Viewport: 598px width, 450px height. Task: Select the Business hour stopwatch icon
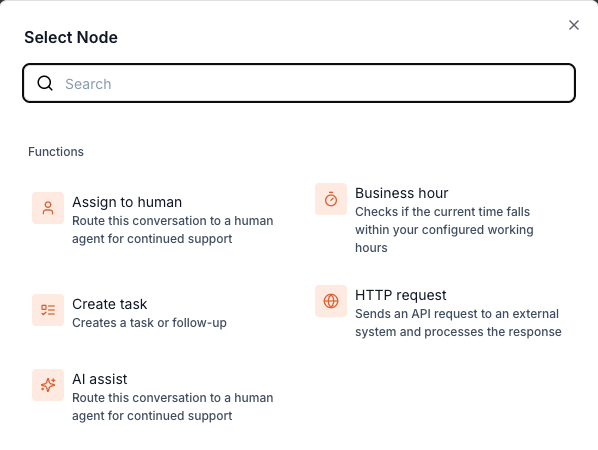click(x=331, y=199)
